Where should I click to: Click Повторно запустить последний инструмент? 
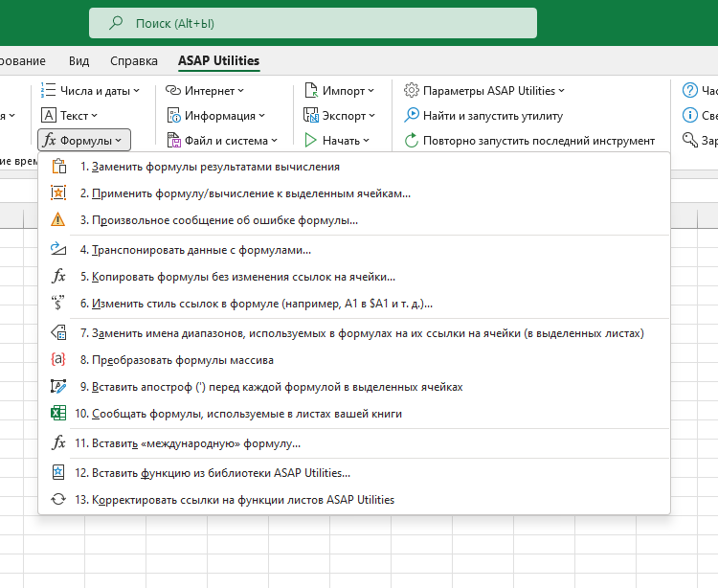[x=529, y=140]
